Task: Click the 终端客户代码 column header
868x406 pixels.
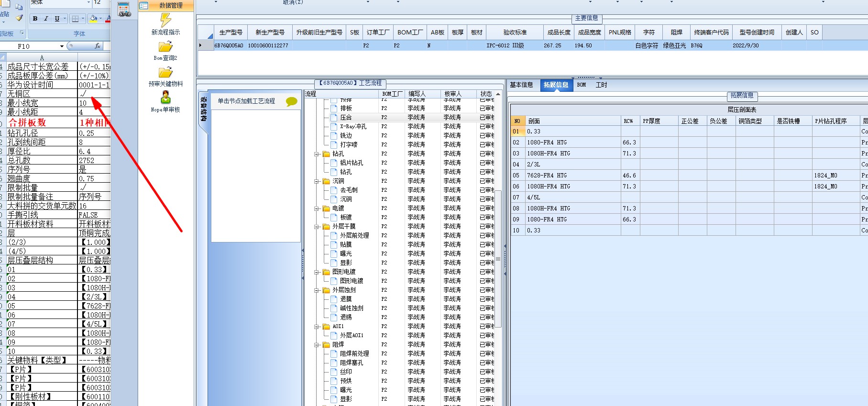Action: click(712, 33)
